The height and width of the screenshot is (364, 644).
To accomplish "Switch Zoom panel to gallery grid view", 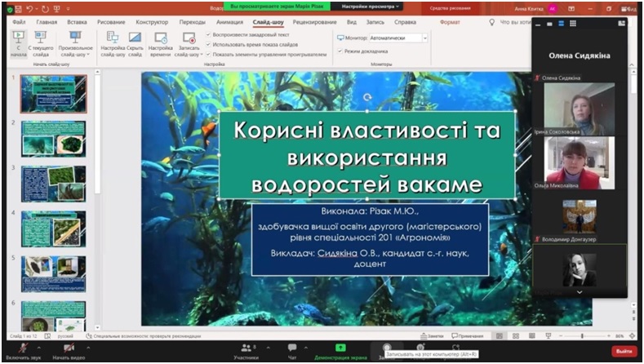I will click(572, 24).
